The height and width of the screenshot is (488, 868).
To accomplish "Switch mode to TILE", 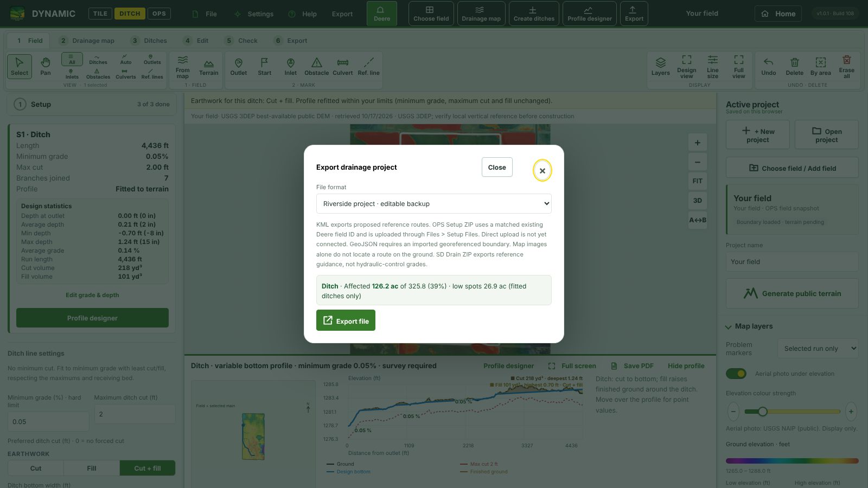I will click(100, 14).
